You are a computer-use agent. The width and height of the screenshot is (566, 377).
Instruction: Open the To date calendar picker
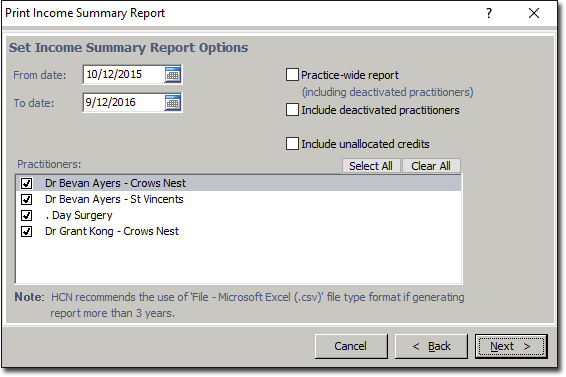pyautogui.click(x=173, y=103)
